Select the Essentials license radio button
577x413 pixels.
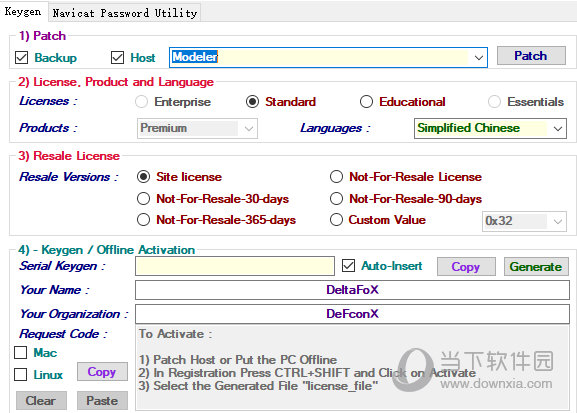(x=494, y=102)
